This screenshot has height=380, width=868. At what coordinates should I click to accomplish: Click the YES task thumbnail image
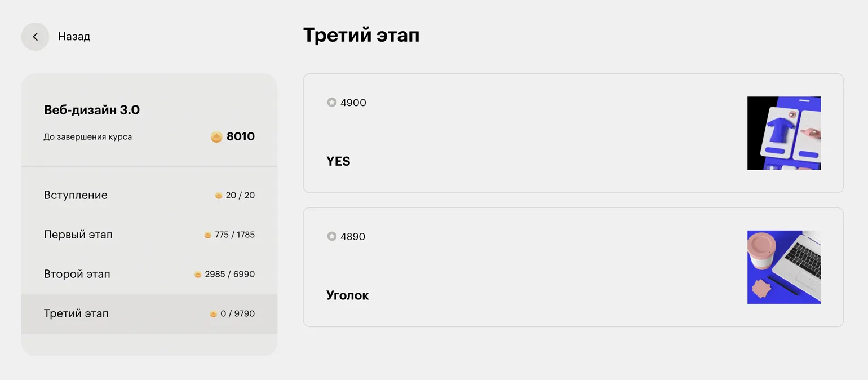point(783,133)
